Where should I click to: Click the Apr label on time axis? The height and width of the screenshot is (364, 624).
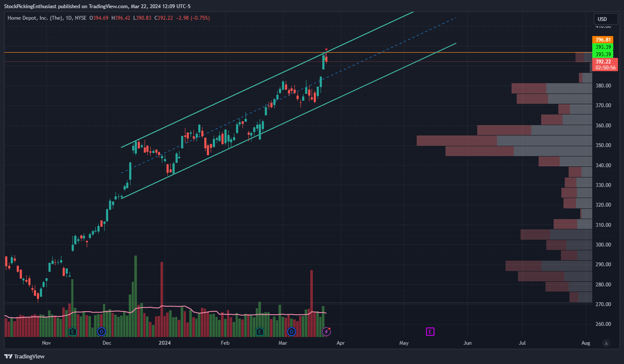pyautogui.click(x=340, y=343)
